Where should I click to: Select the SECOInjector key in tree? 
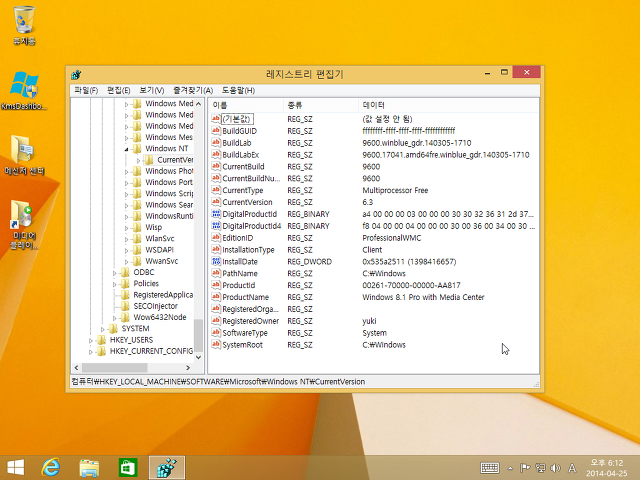[x=156, y=306]
